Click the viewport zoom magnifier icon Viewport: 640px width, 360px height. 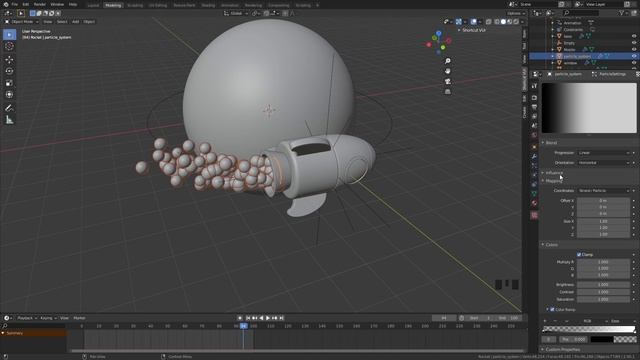pos(448,61)
